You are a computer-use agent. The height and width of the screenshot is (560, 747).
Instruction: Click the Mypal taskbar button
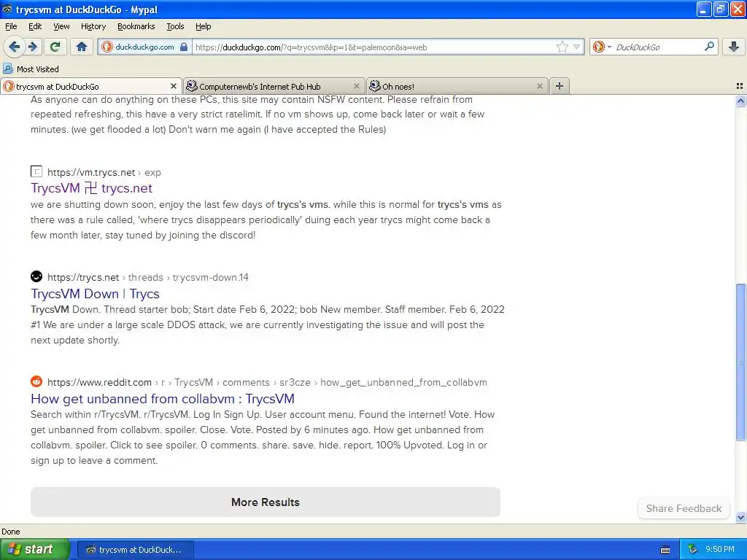click(135, 550)
